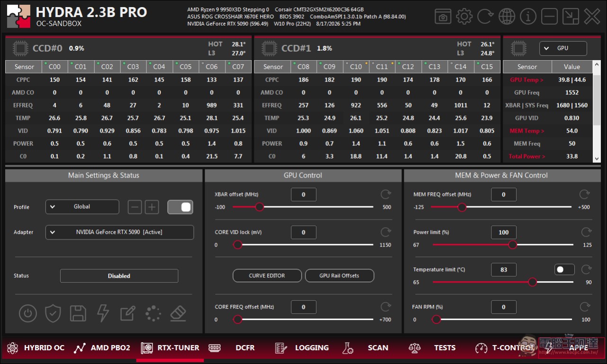This screenshot has width=607, height=364.
Task: Reset XBAR offset with its refresh icon
Action: click(386, 194)
